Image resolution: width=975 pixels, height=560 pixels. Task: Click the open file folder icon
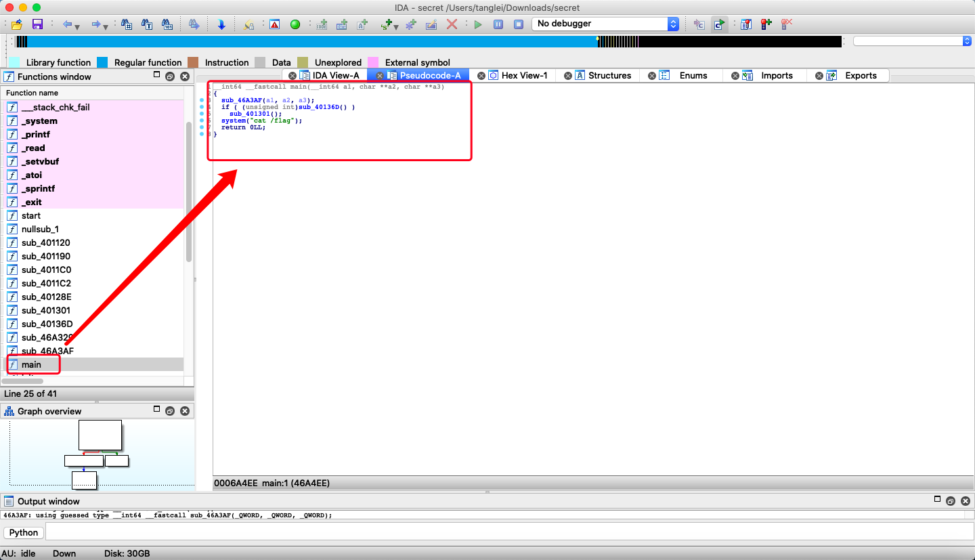[x=18, y=24]
